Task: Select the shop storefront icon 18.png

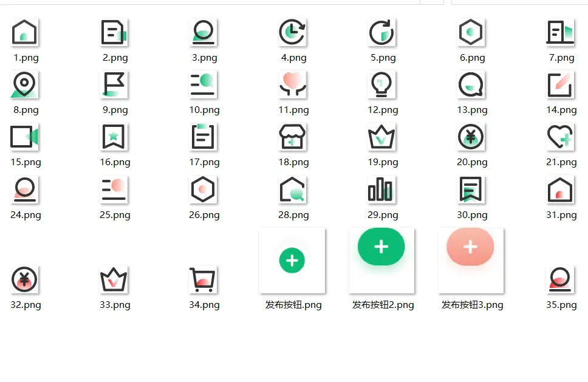Action: pos(292,137)
